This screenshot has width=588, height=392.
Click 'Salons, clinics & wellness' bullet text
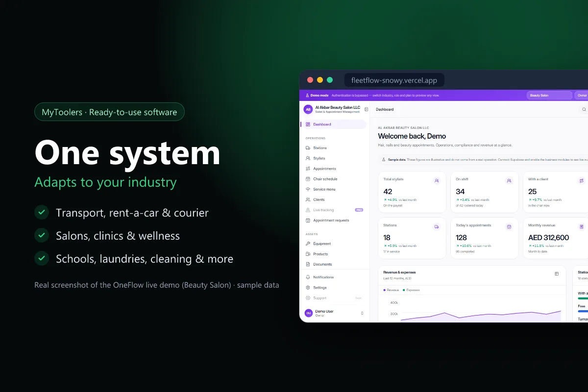point(118,236)
